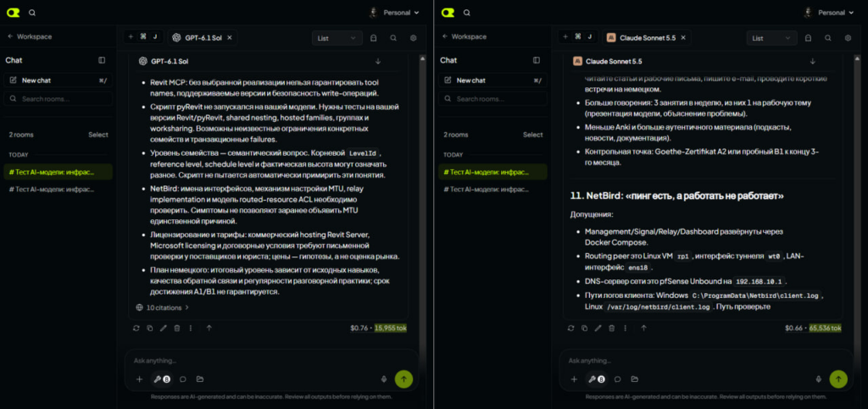This screenshot has height=409, width=868.
Task: Start voice input microphone in right window
Action: point(819,379)
